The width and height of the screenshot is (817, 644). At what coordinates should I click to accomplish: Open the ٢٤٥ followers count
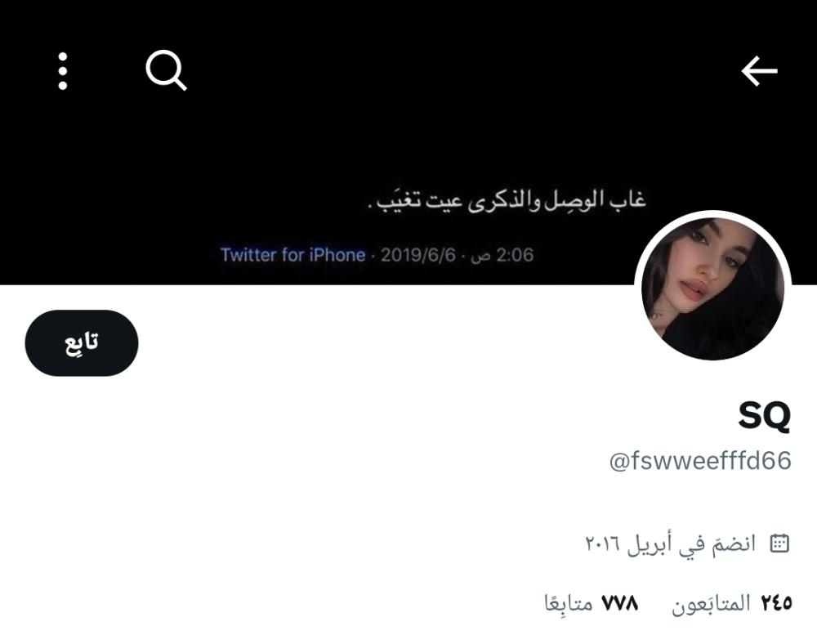click(776, 603)
